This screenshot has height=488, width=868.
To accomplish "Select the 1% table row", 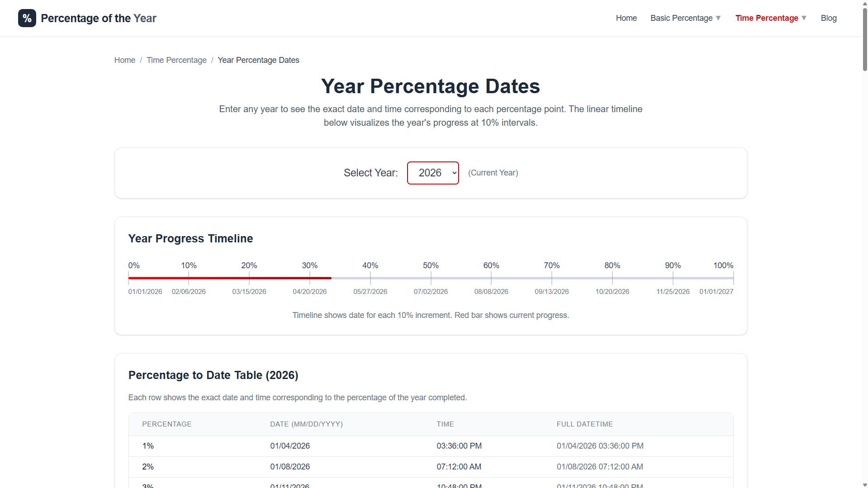I will click(431, 446).
